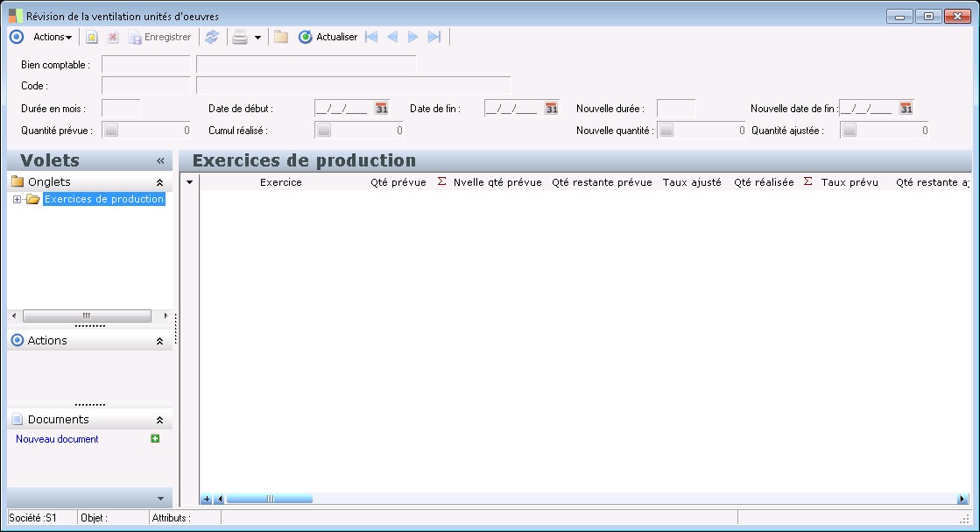Click the Actualiser refresh button
Screen dimensions: 980x532
click(x=328, y=37)
